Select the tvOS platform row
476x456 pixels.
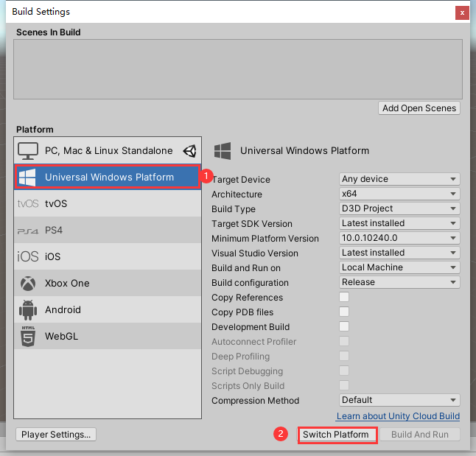pos(108,203)
